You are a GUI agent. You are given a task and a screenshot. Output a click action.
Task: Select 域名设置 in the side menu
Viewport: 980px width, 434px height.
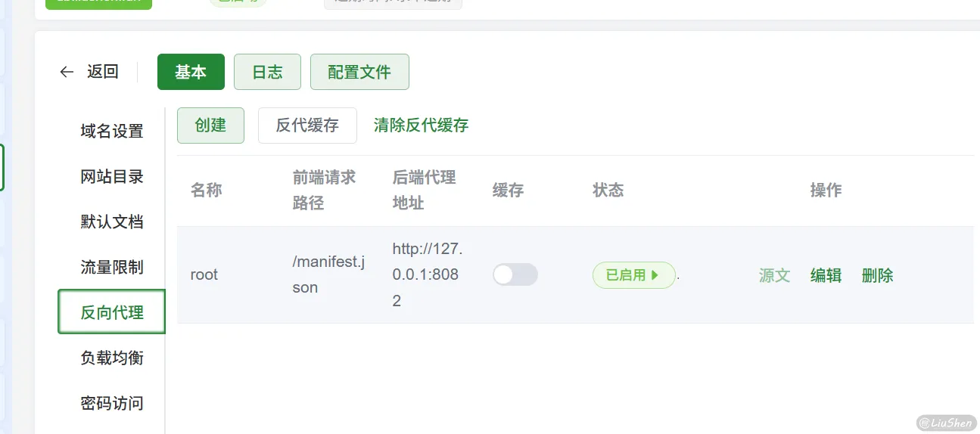[112, 132]
